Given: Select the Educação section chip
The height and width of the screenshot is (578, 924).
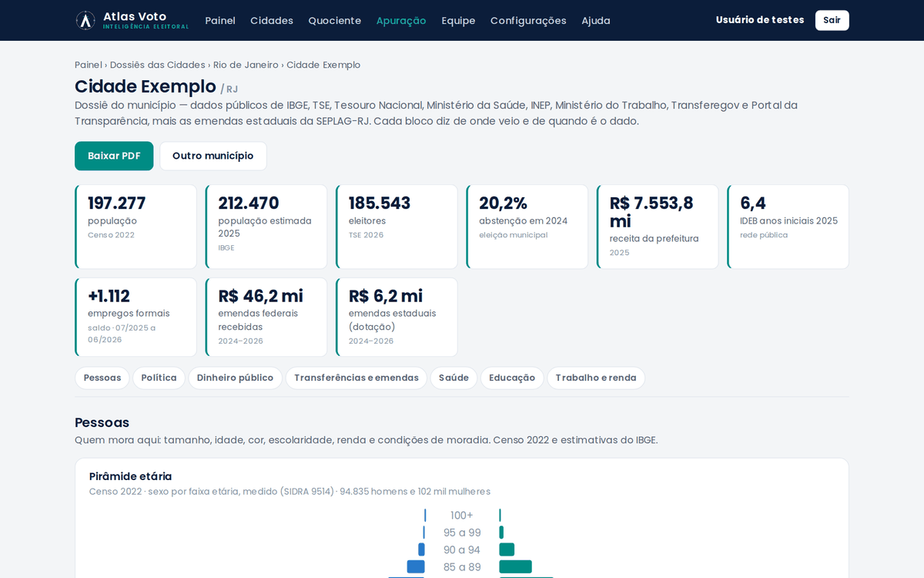Looking at the screenshot, I should coord(512,378).
